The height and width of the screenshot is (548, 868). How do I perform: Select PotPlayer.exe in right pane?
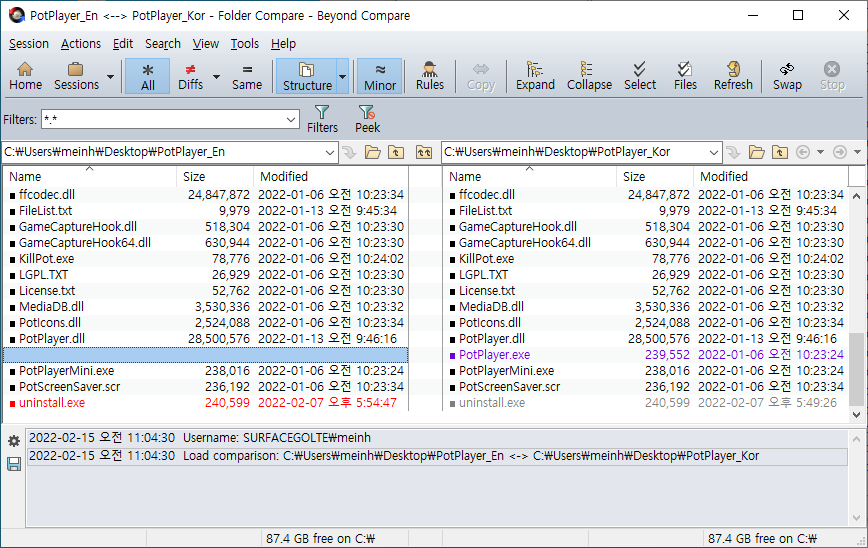(646, 355)
